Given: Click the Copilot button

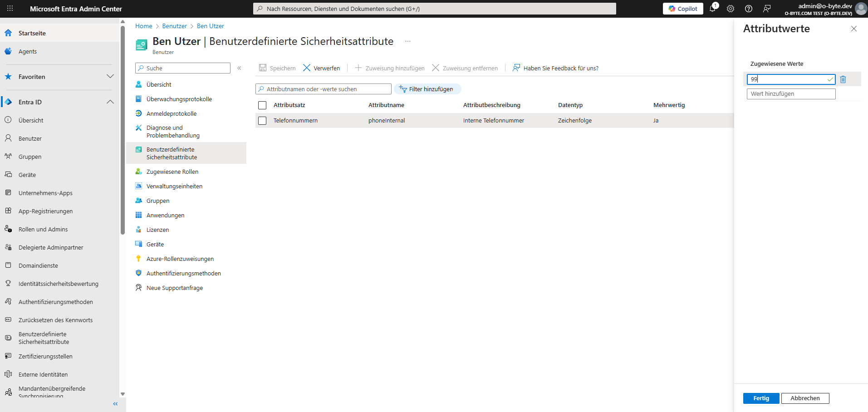Looking at the screenshot, I should click(683, 9).
